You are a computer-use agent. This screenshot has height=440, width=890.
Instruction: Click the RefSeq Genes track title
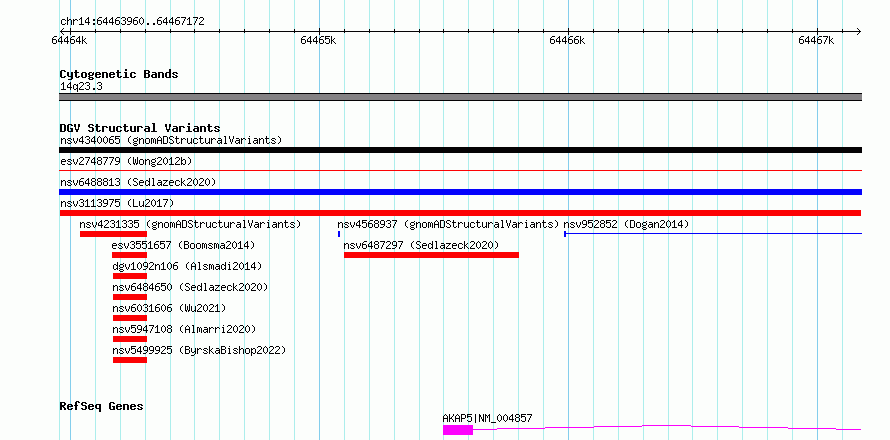(101, 406)
